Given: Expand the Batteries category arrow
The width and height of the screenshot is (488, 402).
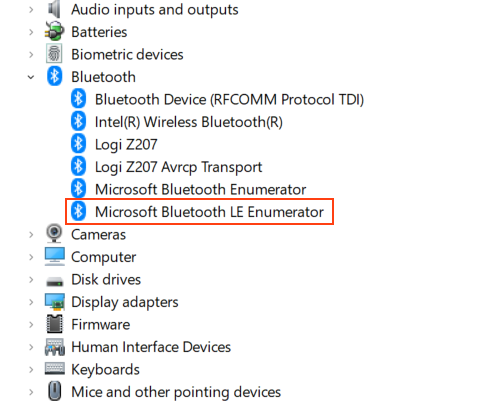Looking at the screenshot, I should click(x=31, y=32).
